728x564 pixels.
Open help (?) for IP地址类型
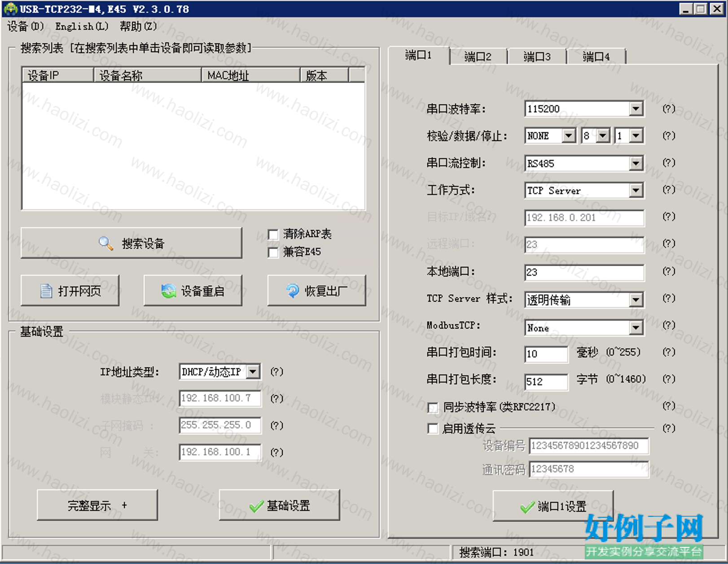coord(276,371)
